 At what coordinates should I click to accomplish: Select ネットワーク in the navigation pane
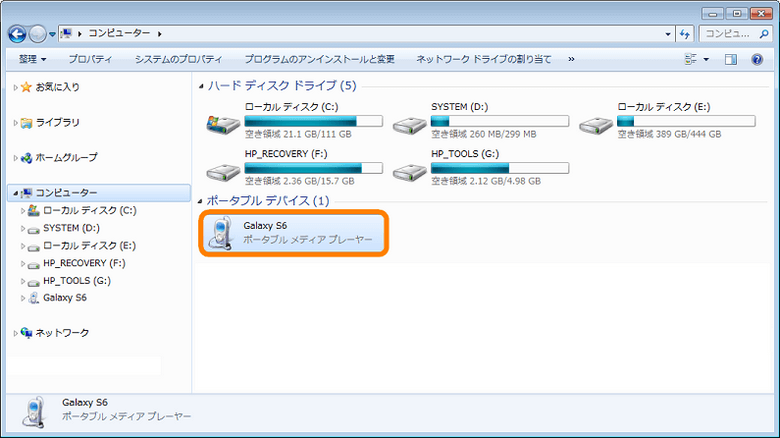point(62,333)
